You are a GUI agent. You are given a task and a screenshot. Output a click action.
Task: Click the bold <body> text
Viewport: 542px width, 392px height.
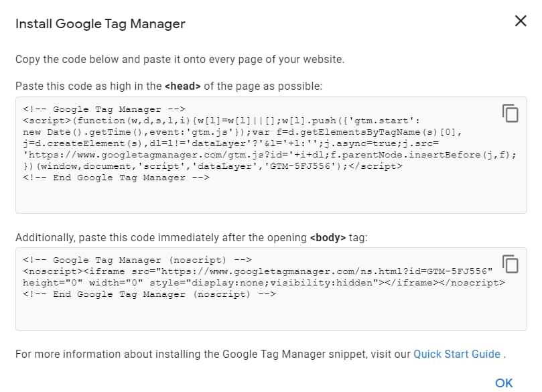click(x=327, y=238)
